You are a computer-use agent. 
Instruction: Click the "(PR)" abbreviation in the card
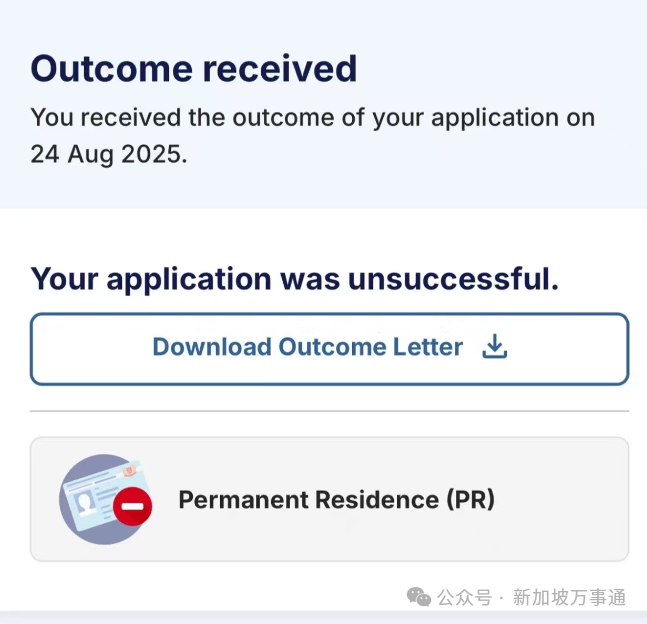click(x=470, y=499)
